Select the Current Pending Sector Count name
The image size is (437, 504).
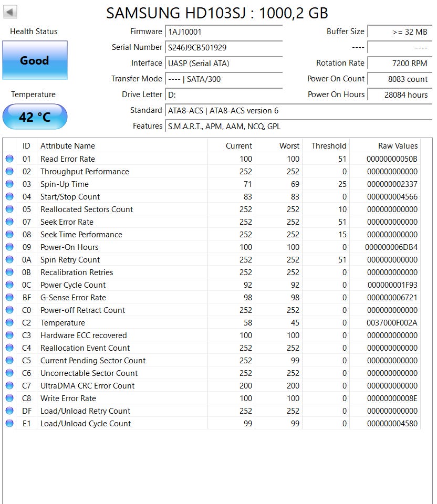click(93, 361)
